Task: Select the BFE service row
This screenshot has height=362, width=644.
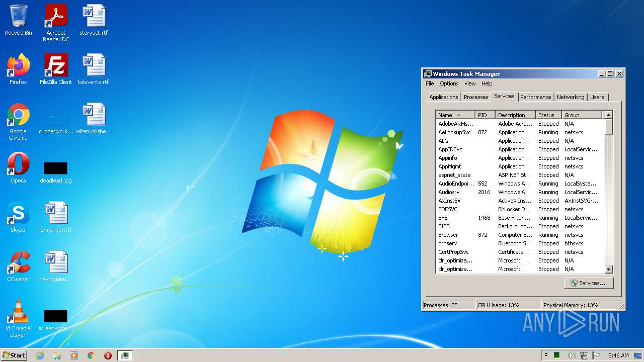Action: pyautogui.click(x=520, y=218)
